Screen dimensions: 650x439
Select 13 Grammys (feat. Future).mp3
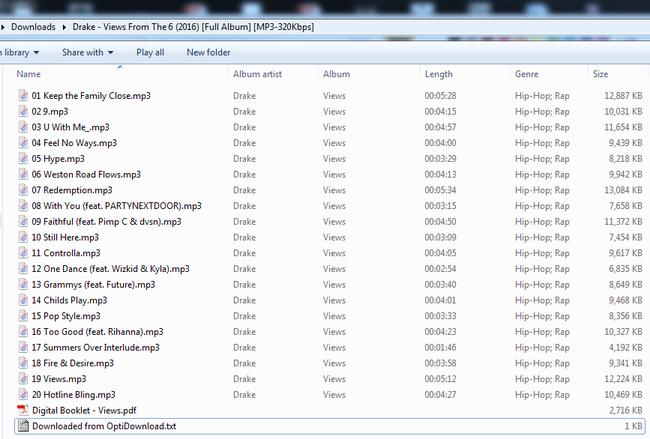click(93, 285)
